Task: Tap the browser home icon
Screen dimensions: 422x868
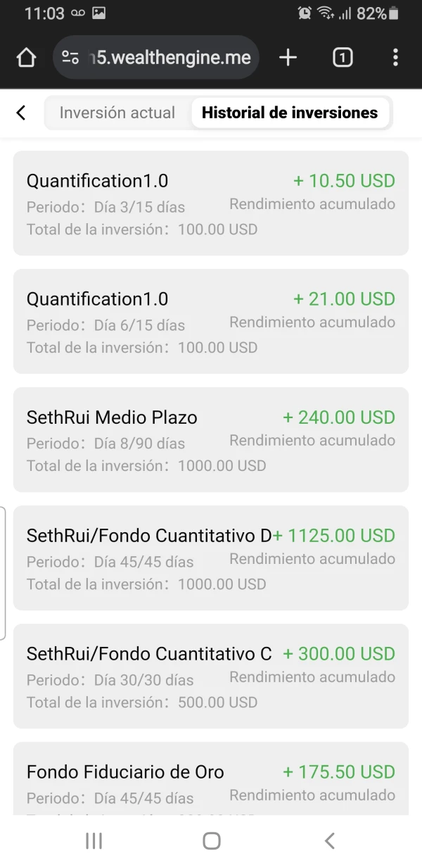Action: point(26,58)
